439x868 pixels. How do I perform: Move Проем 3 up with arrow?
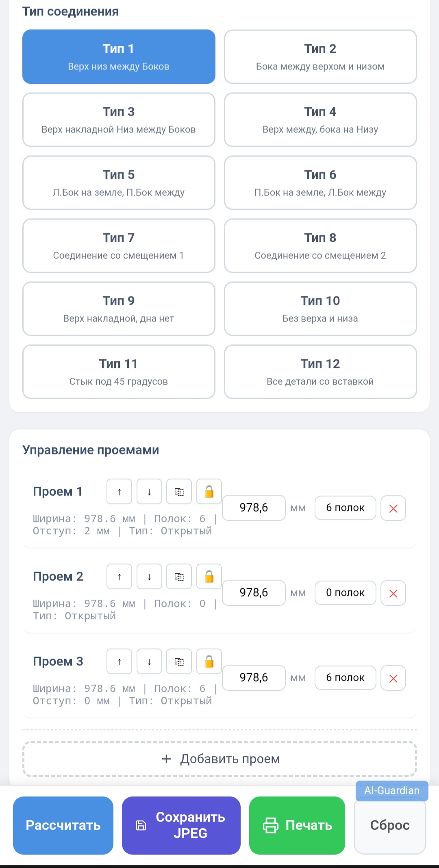119,661
